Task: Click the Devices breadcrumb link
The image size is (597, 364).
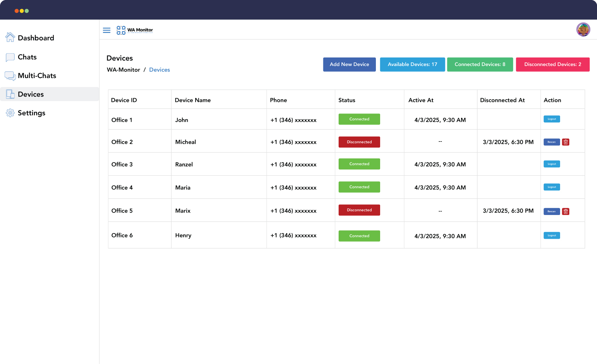Action: tap(159, 70)
